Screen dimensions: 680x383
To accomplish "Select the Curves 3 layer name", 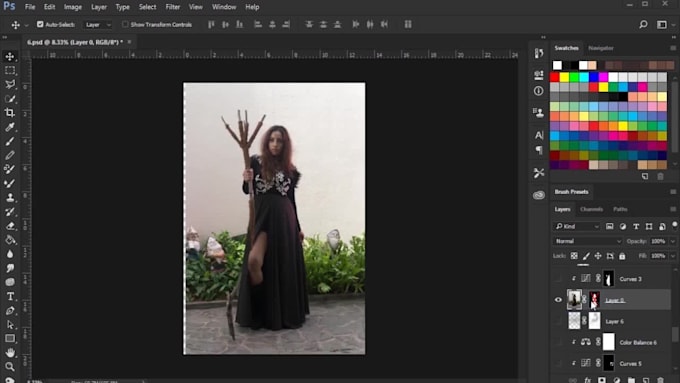I will click(x=630, y=279).
